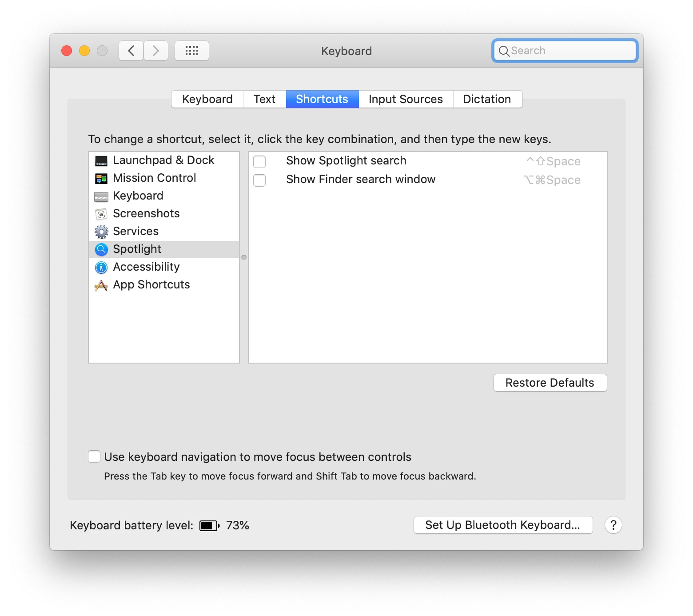
Task: Click Set Up Bluetooth Keyboard button
Action: click(x=503, y=525)
